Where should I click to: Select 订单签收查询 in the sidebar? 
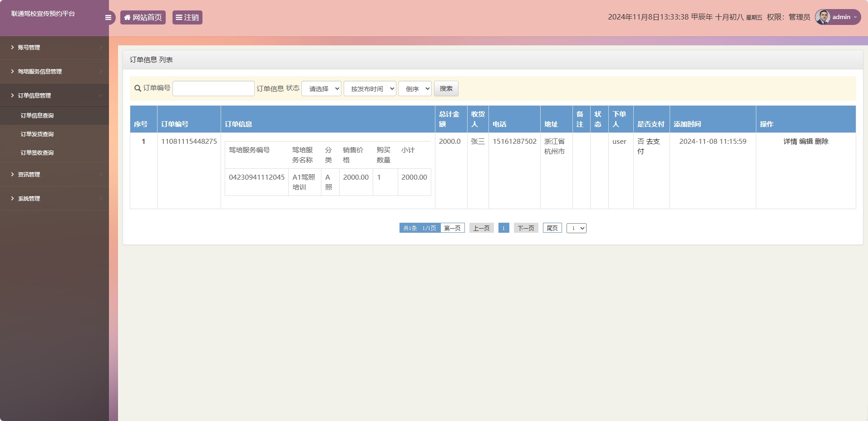[36, 152]
